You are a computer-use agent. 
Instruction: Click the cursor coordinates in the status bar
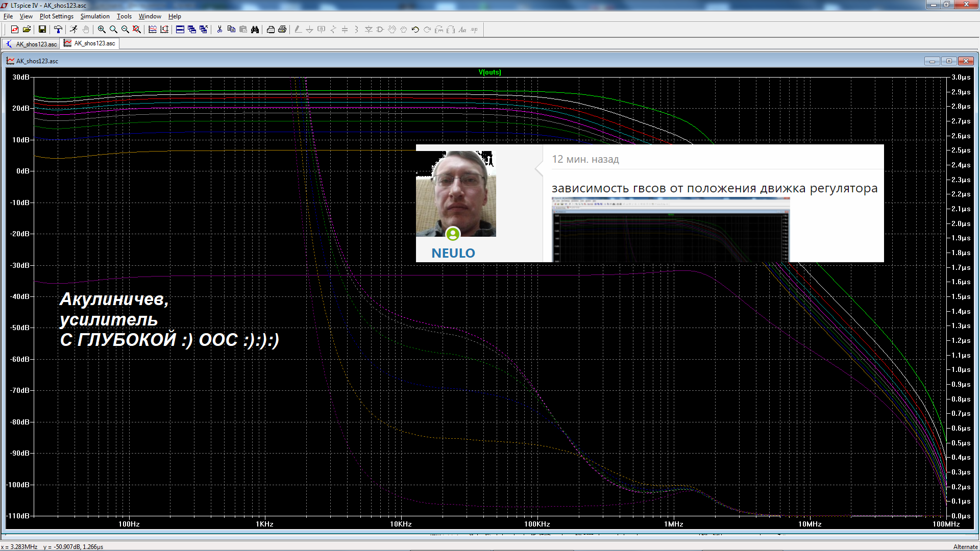point(52,546)
